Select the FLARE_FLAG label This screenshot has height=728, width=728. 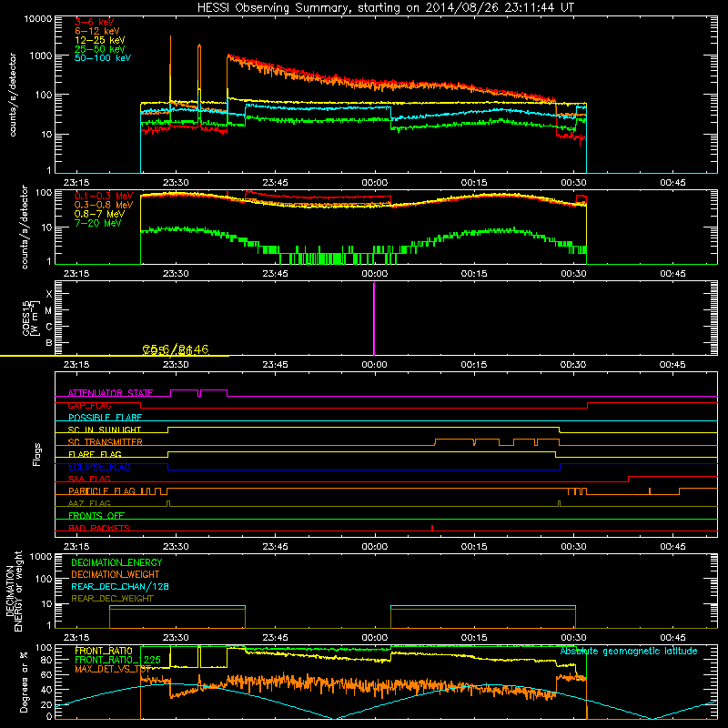coord(95,454)
